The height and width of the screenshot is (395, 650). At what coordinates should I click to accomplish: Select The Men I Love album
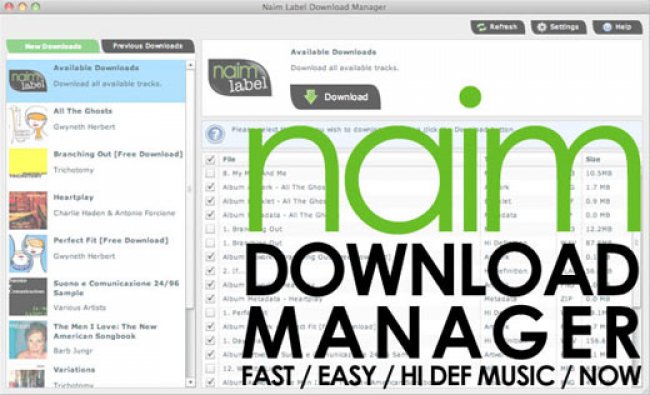coord(96,339)
